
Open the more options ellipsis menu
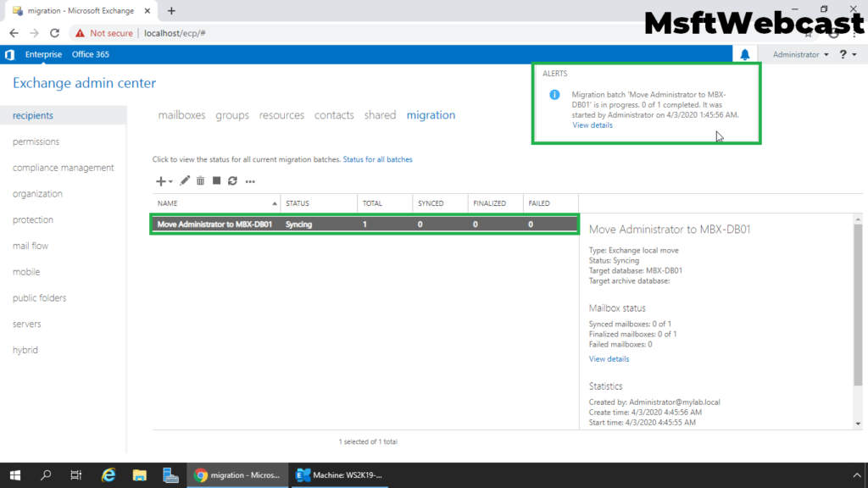pyautogui.click(x=250, y=181)
